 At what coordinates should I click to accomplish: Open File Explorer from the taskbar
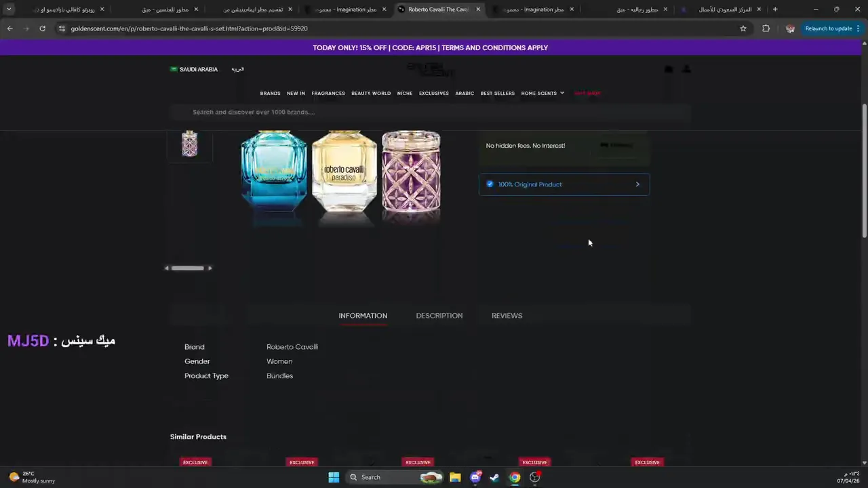455,477
